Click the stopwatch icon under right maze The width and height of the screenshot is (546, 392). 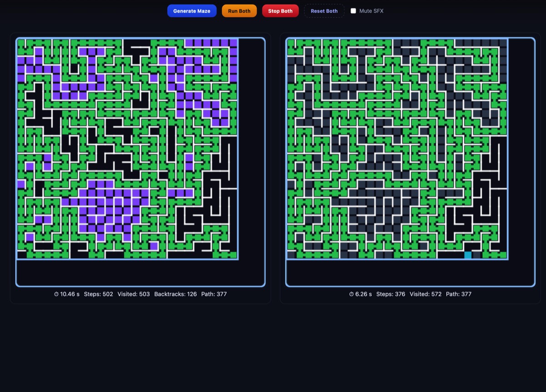pos(351,294)
